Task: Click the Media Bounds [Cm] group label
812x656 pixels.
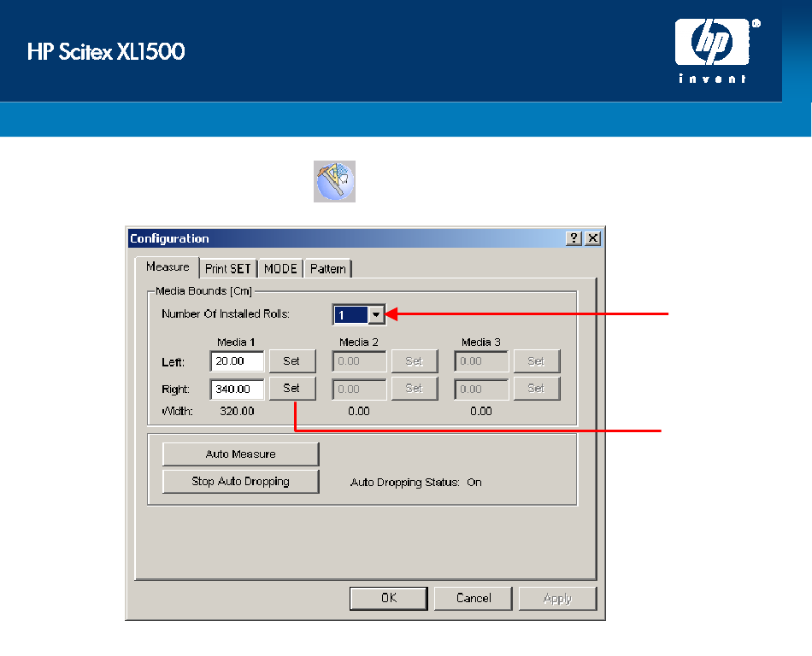Action: point(204,291)
